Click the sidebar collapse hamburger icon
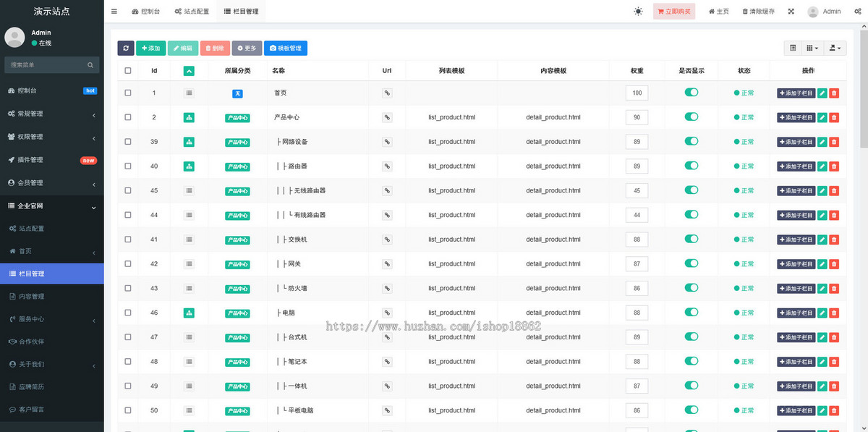Screen dimensions: 868x432 (x=114, y=11)
